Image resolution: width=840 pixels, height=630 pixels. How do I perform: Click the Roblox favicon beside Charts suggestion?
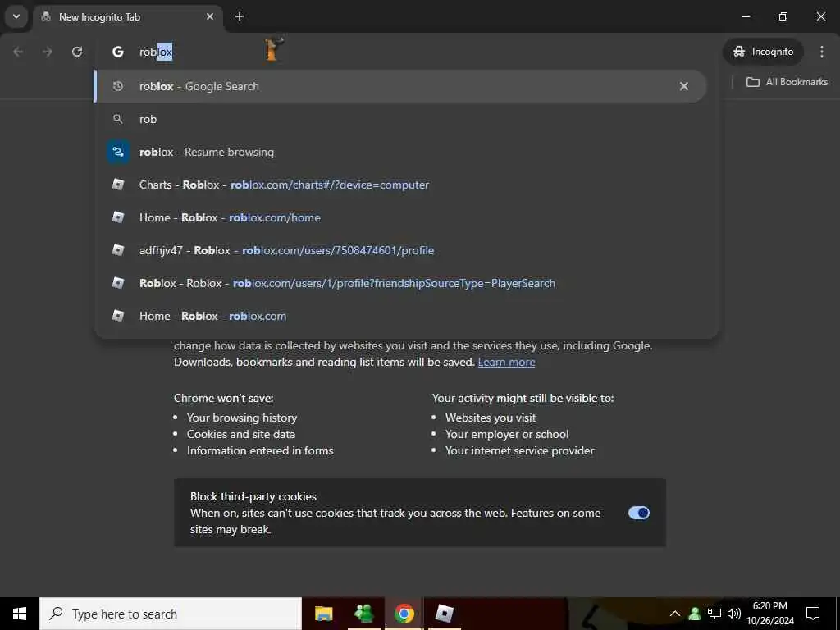click(x=118, y=185)
